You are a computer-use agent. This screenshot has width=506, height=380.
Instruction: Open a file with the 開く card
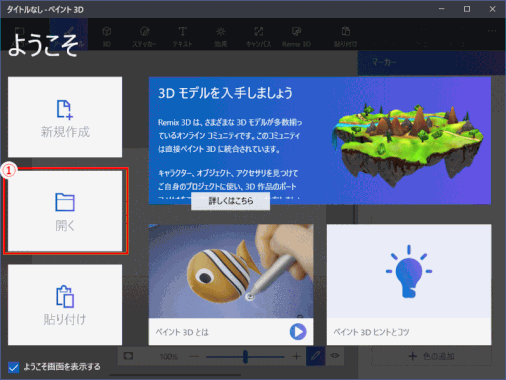[65, 211]
